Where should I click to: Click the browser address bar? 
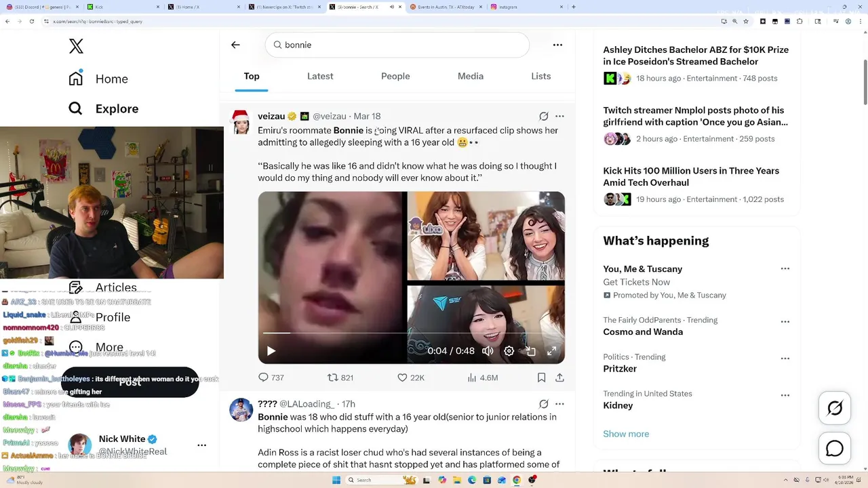380,21
